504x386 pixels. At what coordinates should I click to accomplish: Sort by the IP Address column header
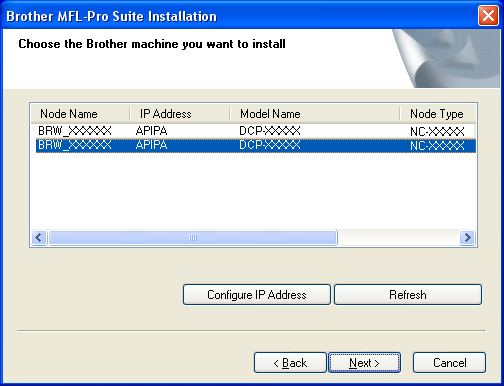(180, 114)
